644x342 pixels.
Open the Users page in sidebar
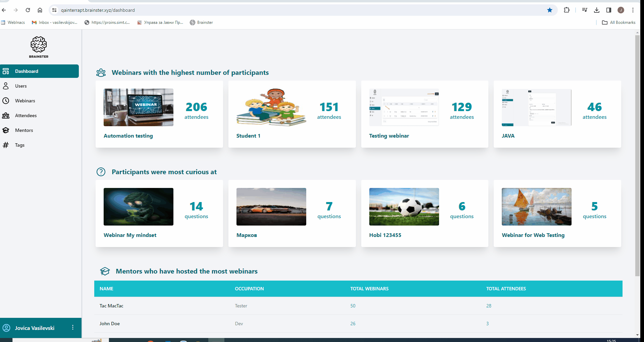coord(21,86)
